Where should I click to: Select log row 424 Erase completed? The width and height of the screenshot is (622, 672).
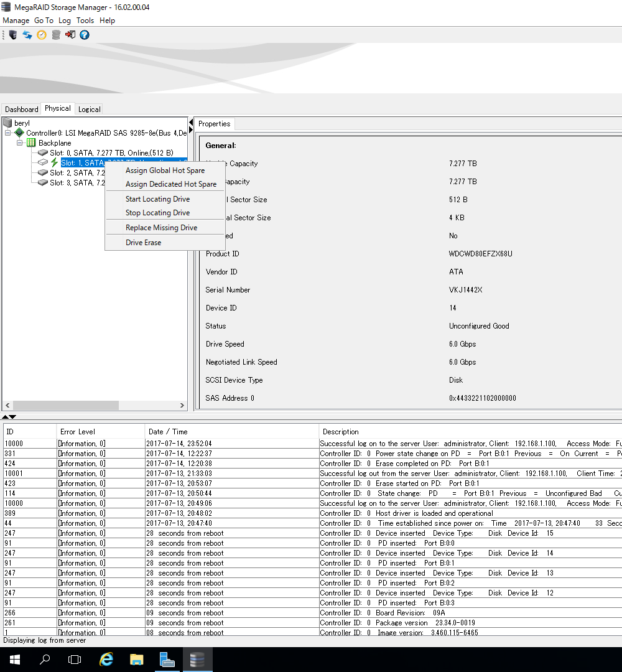click(313, 464)
